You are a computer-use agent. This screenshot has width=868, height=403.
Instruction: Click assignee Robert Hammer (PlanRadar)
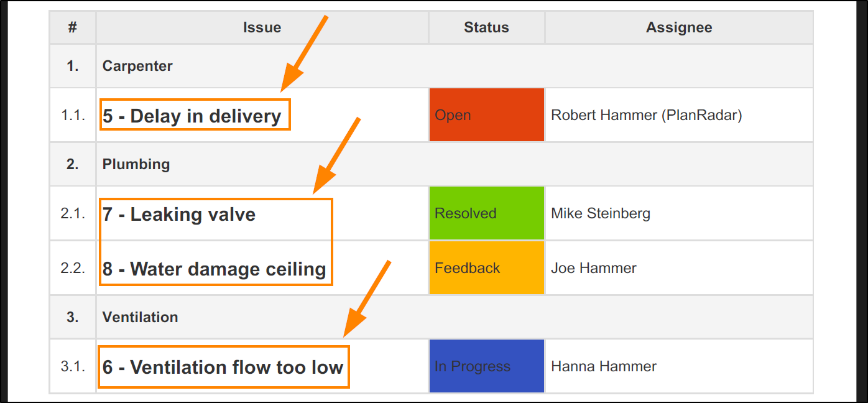tap(646, 115)
